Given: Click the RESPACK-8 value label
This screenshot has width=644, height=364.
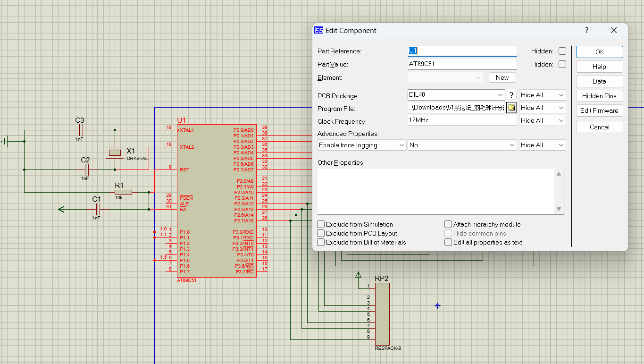Looking at the screenshot, I should click(x=388, y=348).
